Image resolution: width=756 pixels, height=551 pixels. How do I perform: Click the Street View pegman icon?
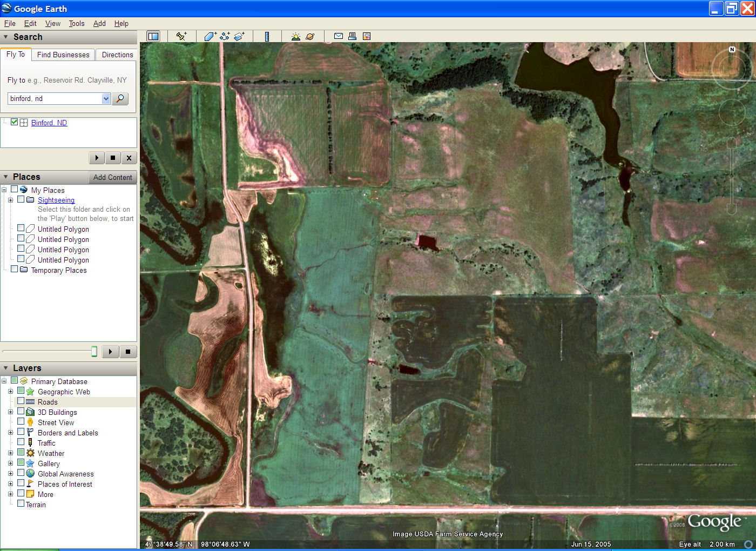30,422
